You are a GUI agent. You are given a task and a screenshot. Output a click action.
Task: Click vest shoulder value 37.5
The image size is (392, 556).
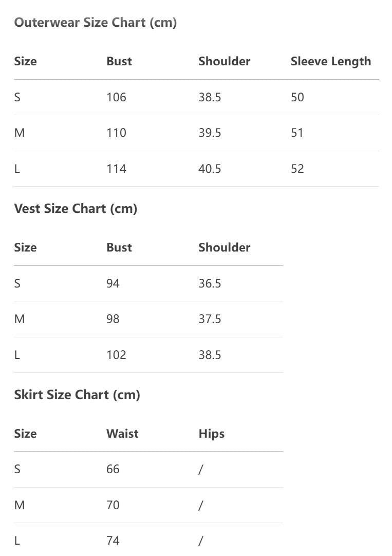210,319
